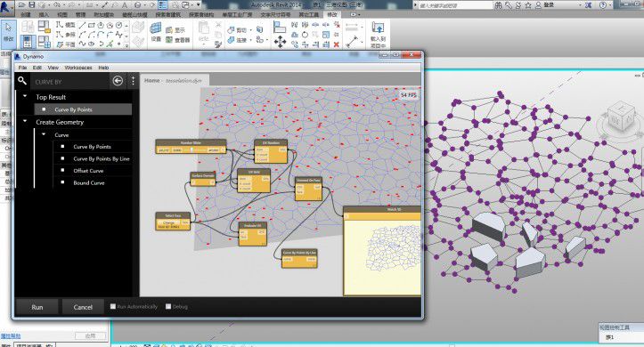Click the back arrow beside search field
Image resolution: width=644 pixels, height=347 pixels.
coord(118,81)
